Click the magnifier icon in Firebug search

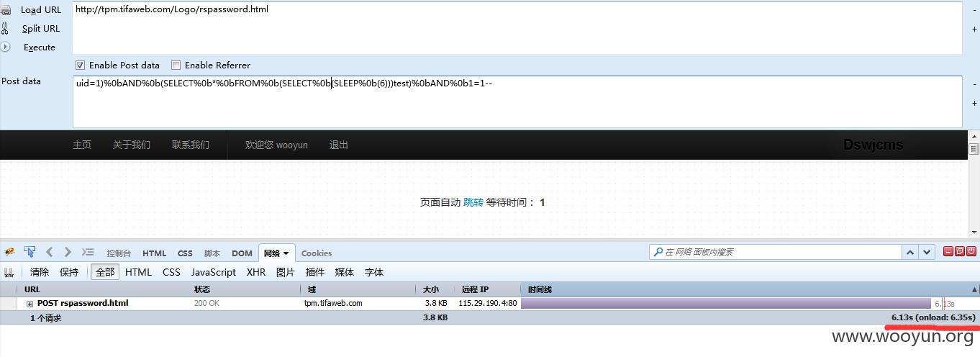[x=658, y=252]
